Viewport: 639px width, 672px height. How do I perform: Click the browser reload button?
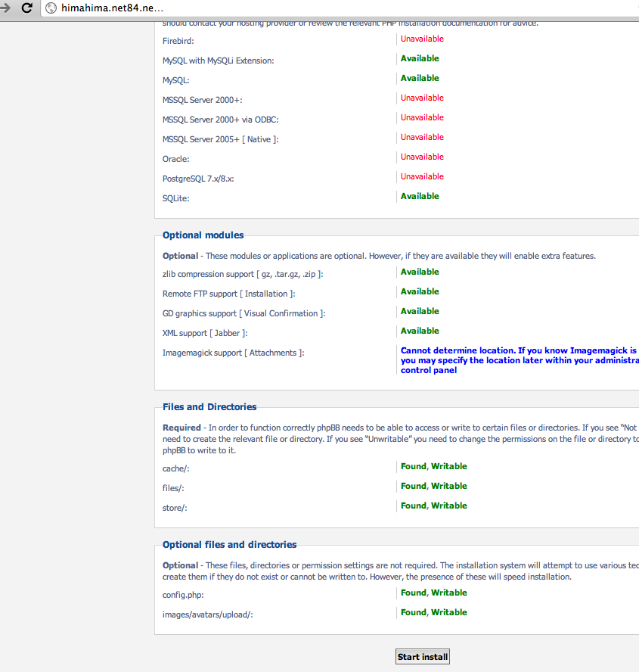tap(27, 8)
